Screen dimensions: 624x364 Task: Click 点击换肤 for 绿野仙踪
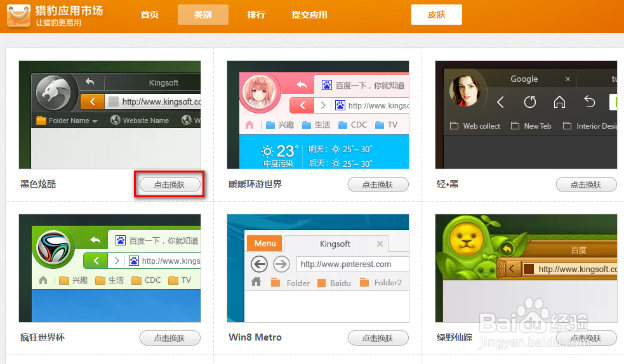pos(586,338)
